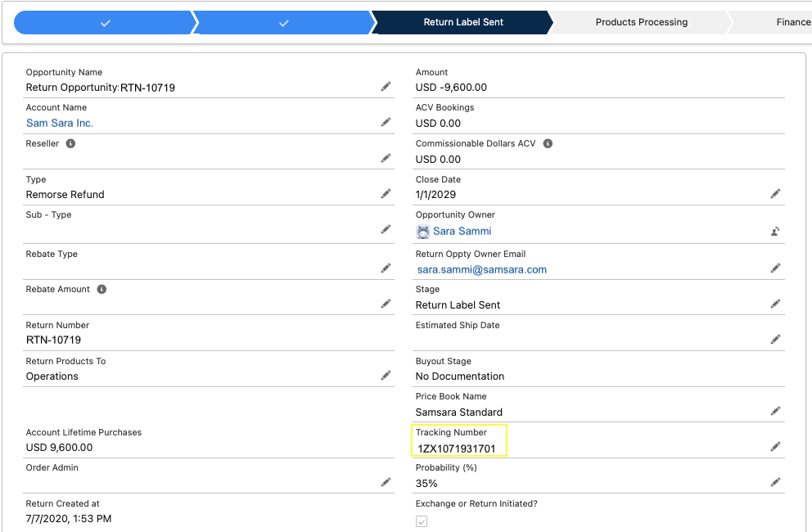The image size is (812, 532).
Task: Change Opportunity Owner using the person icon
Action: coord(775,232)
